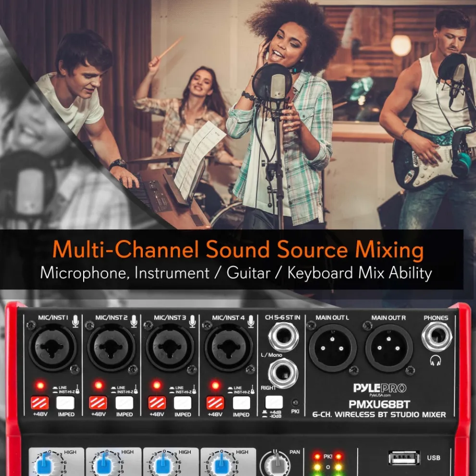The height and width of the screenshot is (476, 476).
Task: Click the headphones icon below the PHONES jack
Action: [436, 361]
